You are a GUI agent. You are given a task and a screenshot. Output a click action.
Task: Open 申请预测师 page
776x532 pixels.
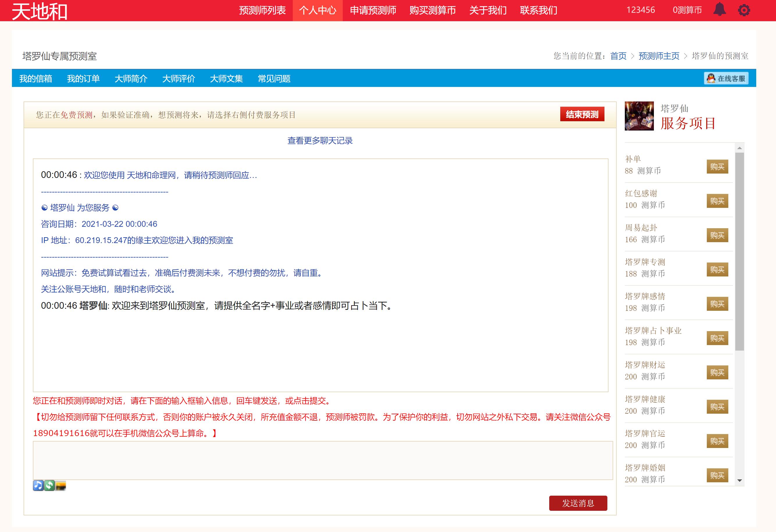click(373, 10)
